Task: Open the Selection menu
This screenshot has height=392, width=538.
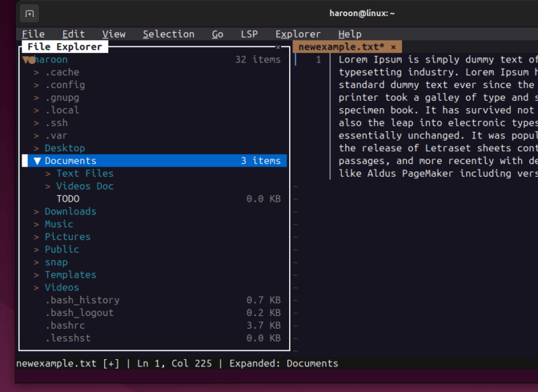Action: point(169,34)
